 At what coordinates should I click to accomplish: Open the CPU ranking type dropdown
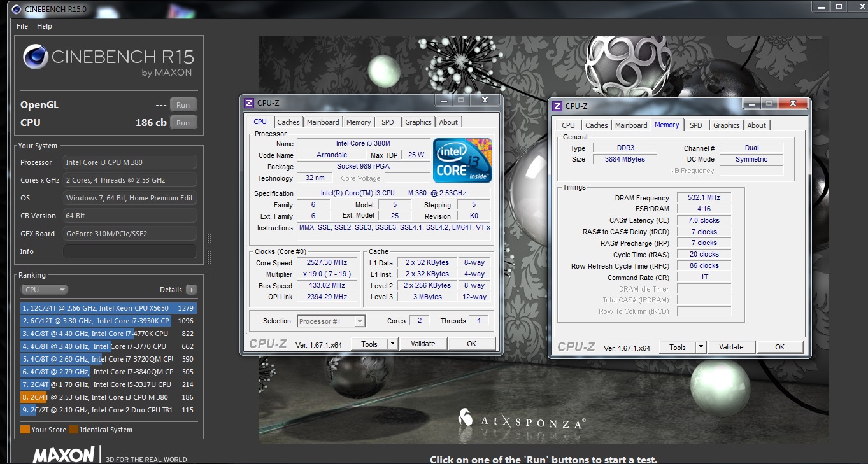[44, 290]
